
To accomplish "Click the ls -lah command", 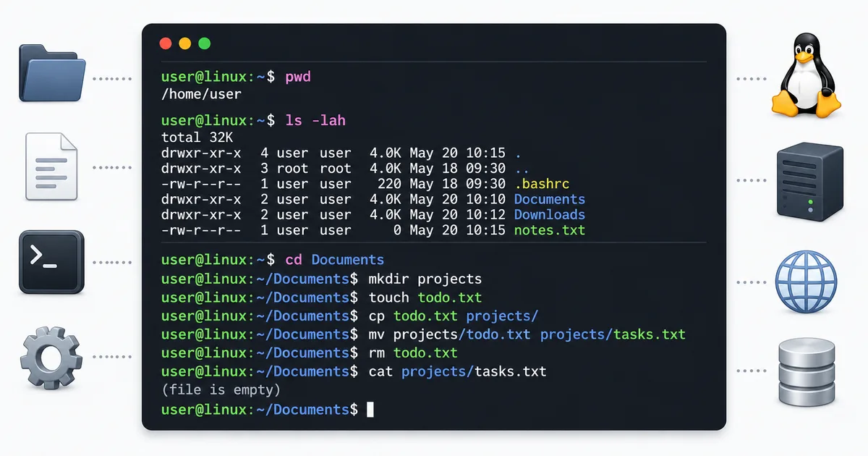I will (315, 121).
